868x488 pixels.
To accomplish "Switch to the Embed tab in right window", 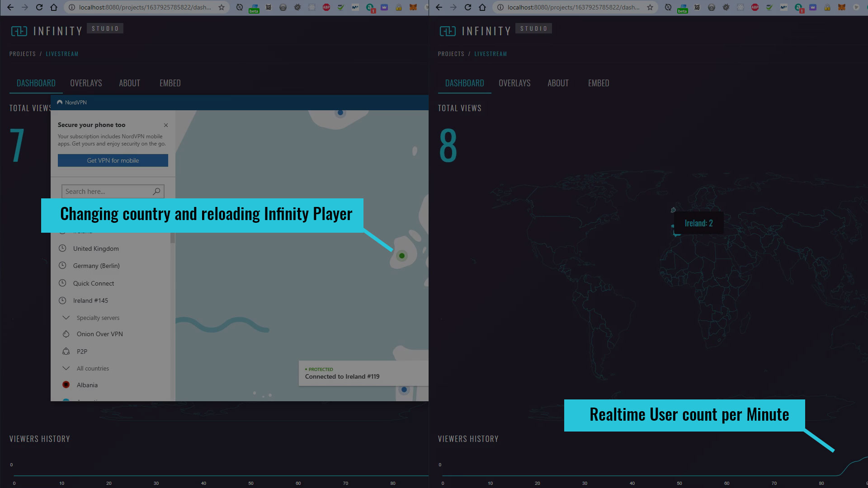I will [599, 83].
